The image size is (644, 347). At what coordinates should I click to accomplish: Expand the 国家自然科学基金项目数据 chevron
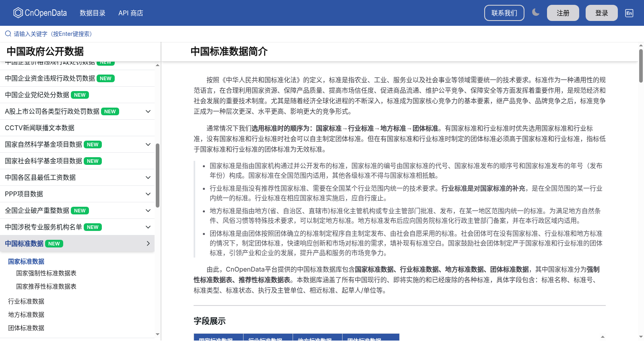pos(148,144)
